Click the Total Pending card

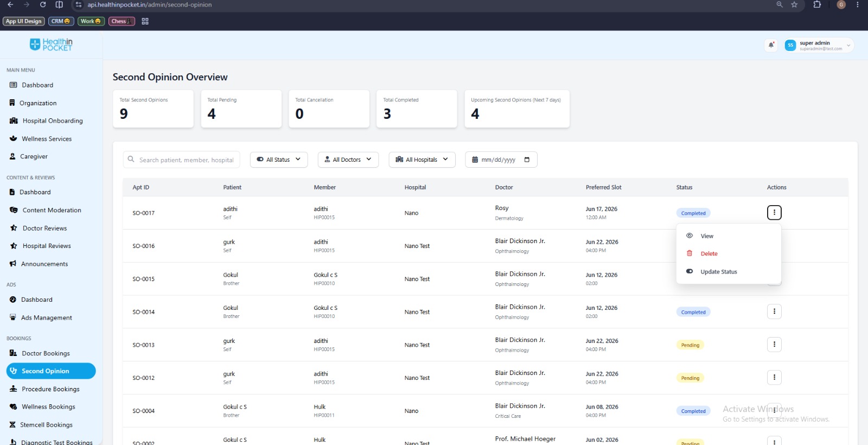[x=241, y=109]
